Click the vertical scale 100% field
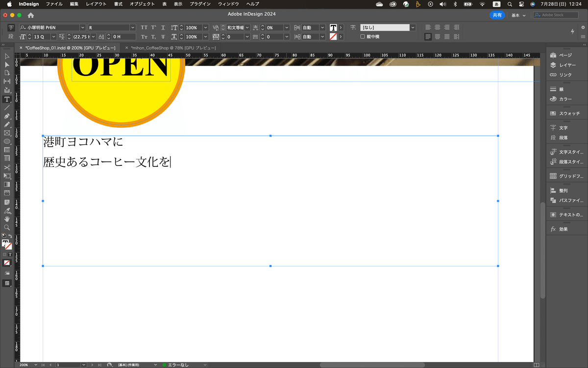The width and height of the screenshot is (588, 368). tap(193, 27)
